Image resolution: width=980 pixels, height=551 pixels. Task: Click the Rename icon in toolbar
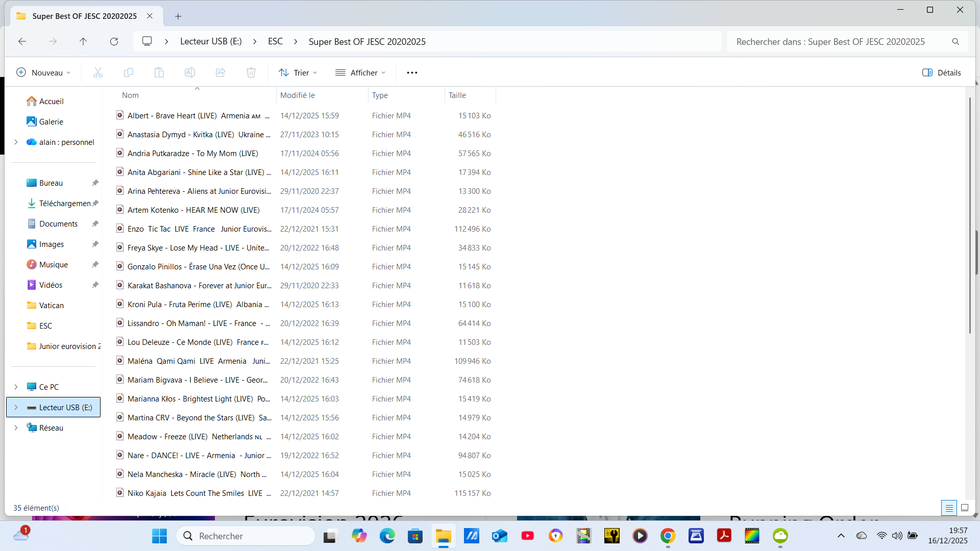pyautogui.click(x=190, y=72)
